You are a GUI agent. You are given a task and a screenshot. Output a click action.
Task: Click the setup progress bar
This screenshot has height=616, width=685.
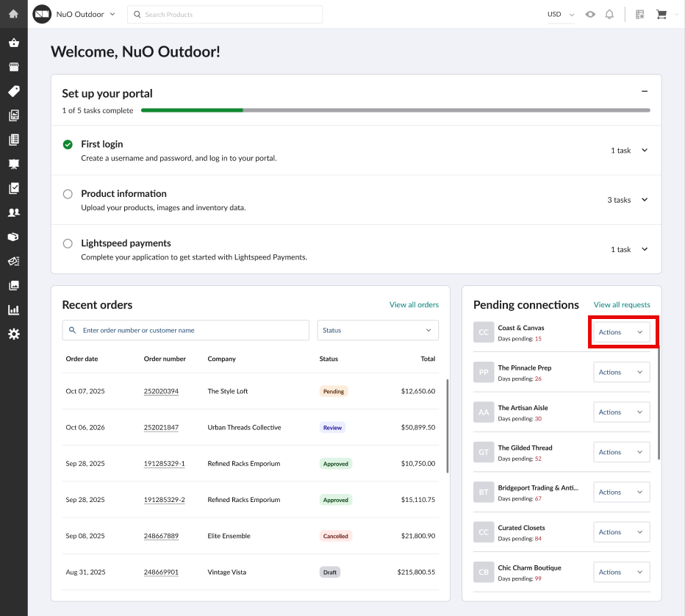pos(395,110)
